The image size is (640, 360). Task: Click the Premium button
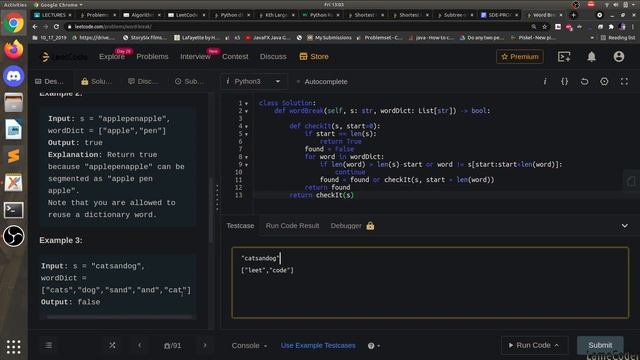pyautogui.click(x=520, y=57)
